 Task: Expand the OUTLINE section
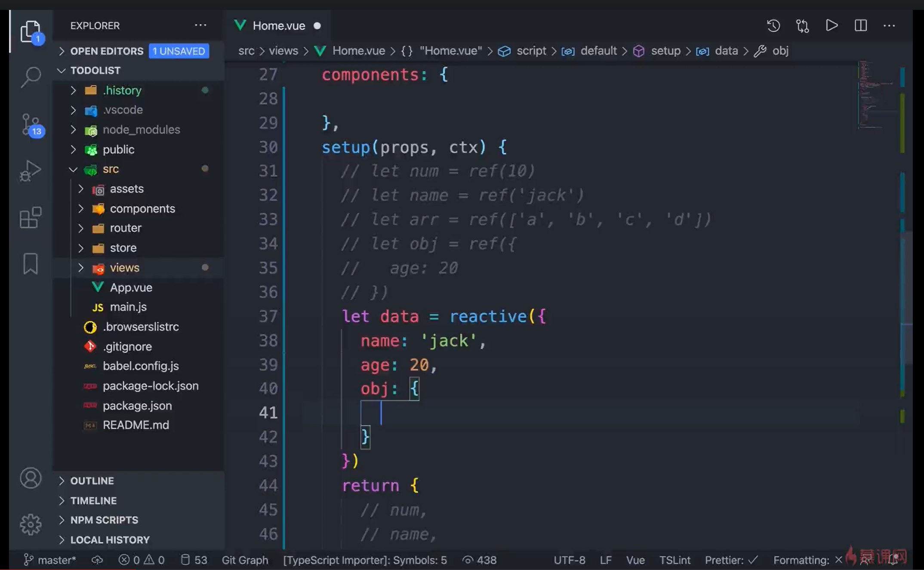[92, 481]
